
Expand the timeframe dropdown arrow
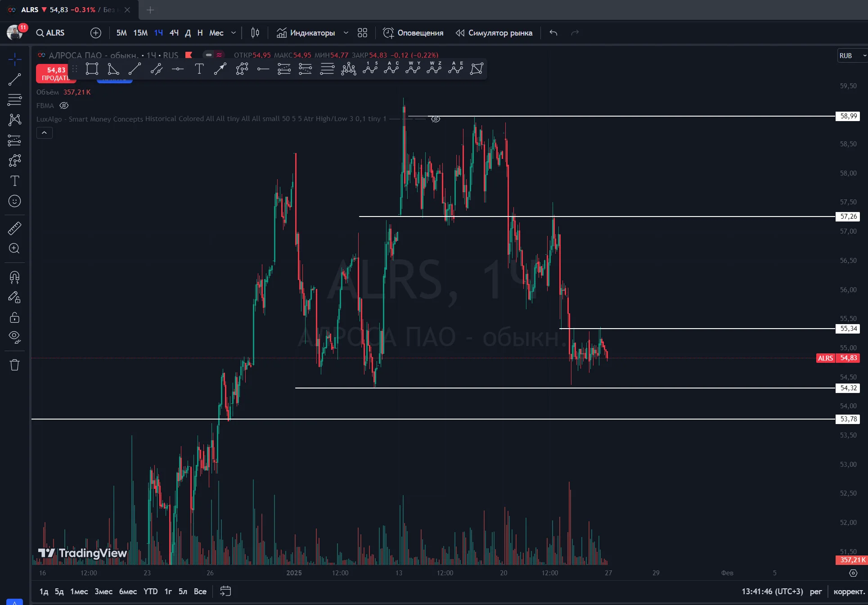click(234, 33)
